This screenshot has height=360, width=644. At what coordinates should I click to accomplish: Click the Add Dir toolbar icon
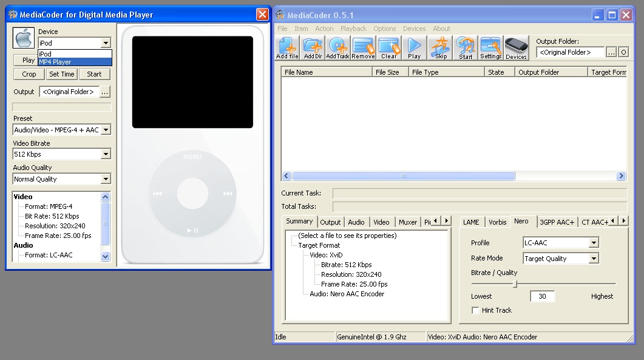click(x=313, y=48)
